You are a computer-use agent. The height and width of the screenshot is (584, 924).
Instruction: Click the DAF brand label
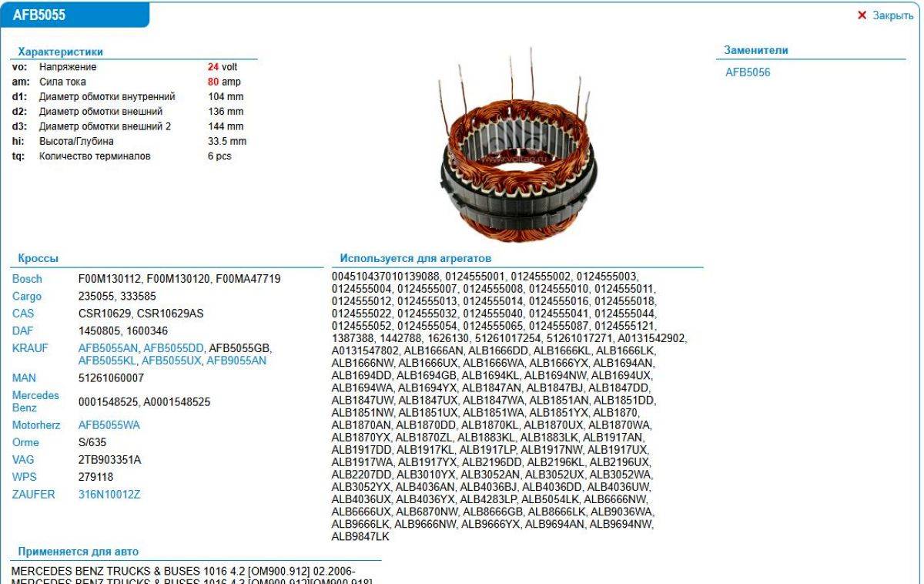pos(23,331)
